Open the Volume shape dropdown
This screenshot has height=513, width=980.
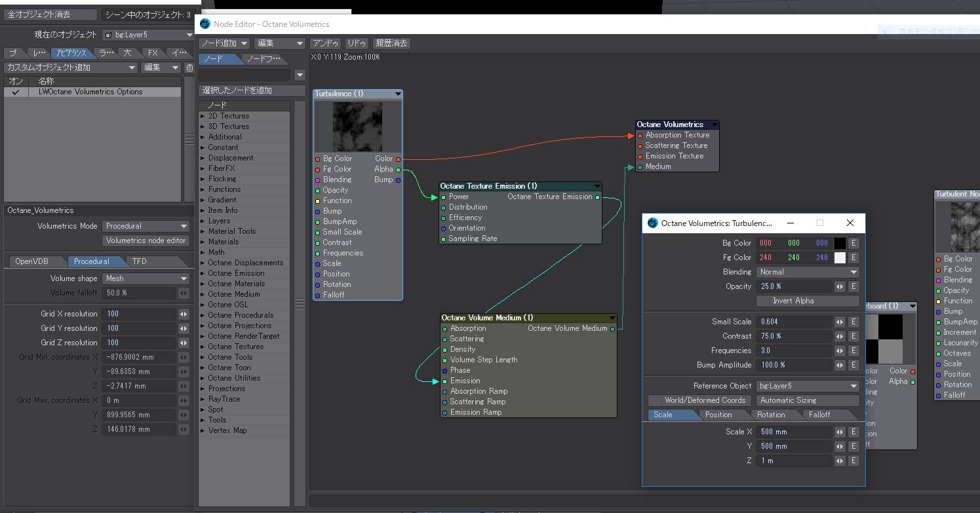[146, 278]
